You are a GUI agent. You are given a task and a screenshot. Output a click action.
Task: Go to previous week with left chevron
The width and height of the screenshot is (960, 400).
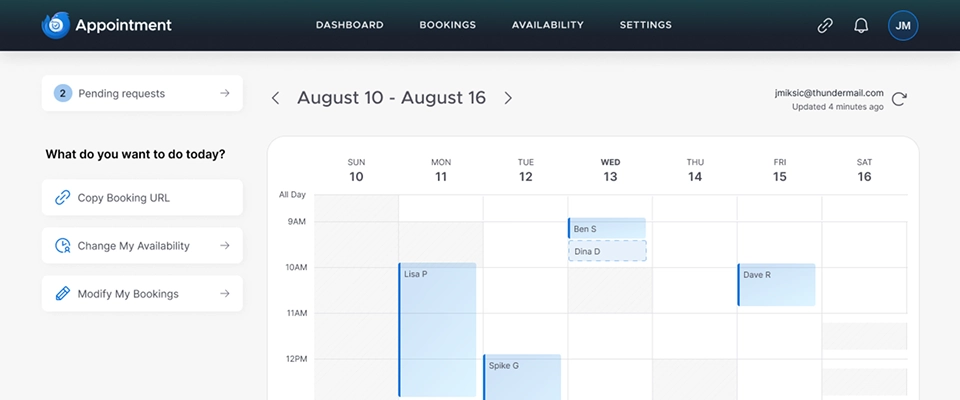(276, 98)
